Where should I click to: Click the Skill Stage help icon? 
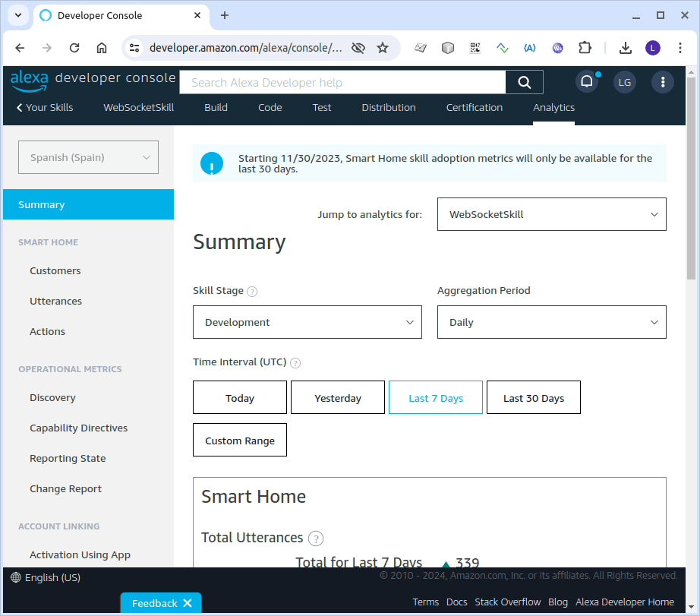point(252,292)
